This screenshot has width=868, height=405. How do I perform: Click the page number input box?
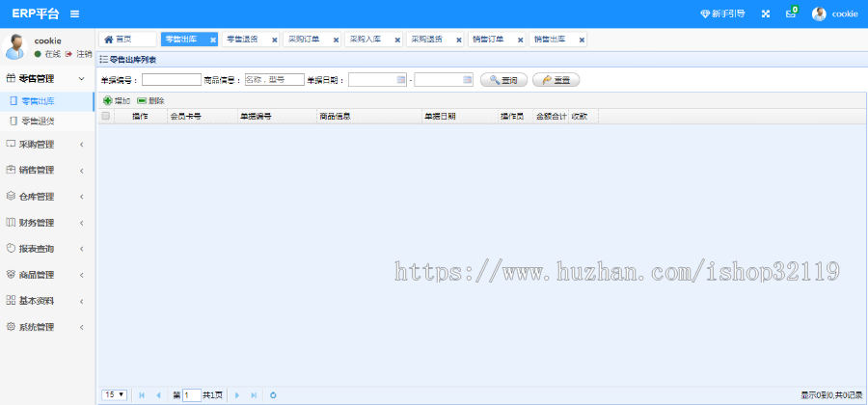[x=192, y=395]
